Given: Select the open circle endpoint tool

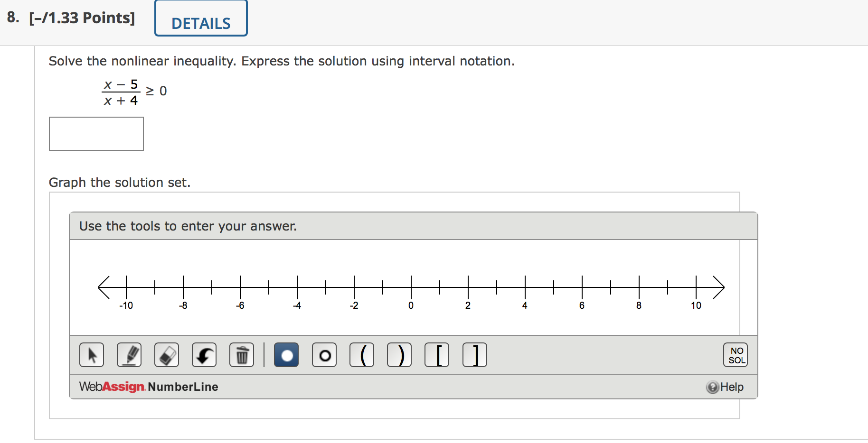Looking at the screenshot, I should click(x=324, y=355).
